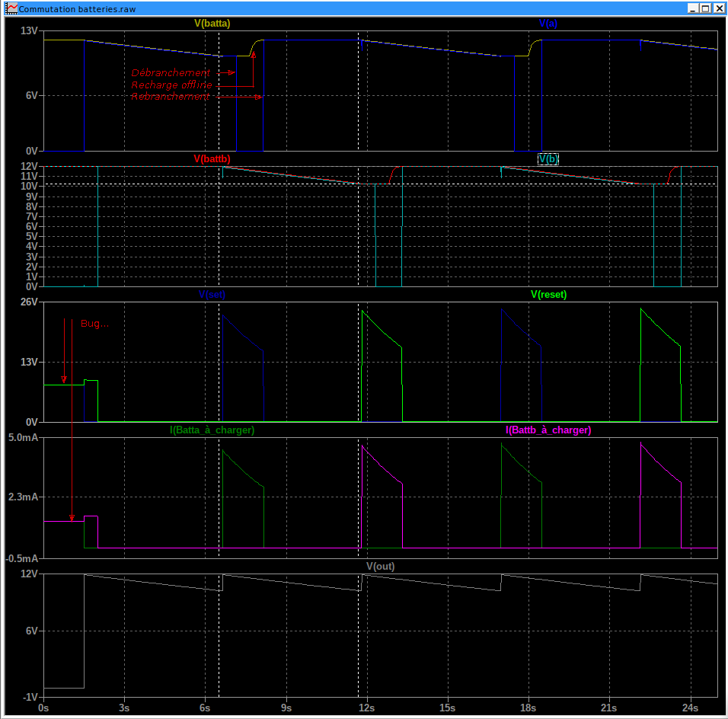This screenshot has width=728, height=719.
Task: Click the 3s time axis label
Action: (x=124, y=708)
